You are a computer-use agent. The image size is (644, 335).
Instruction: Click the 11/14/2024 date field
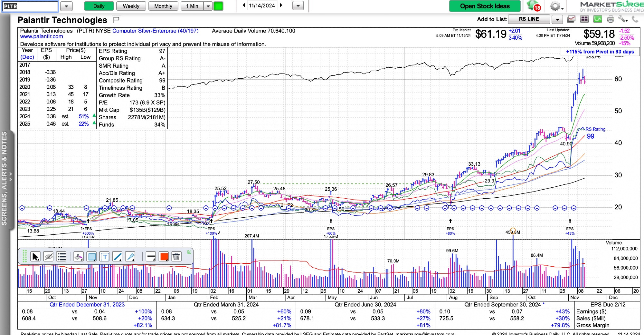pyautogui.click(x=262, y=6)
